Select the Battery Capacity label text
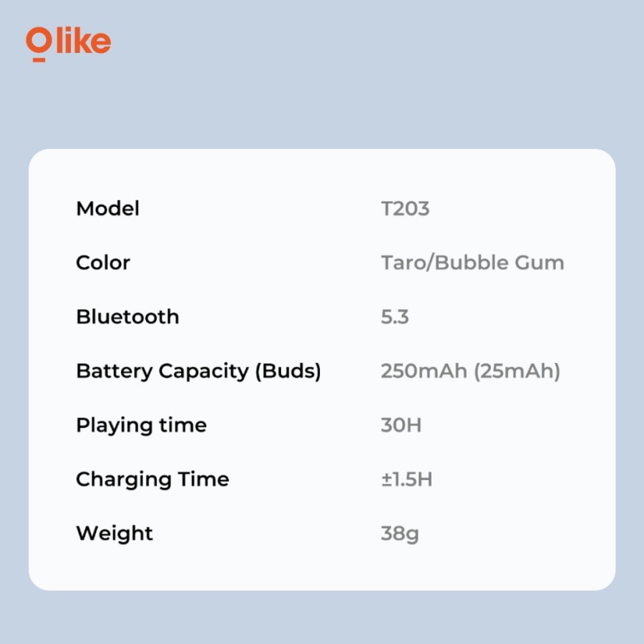Screen dimensions: 644x644 click(x=162, y=371)
